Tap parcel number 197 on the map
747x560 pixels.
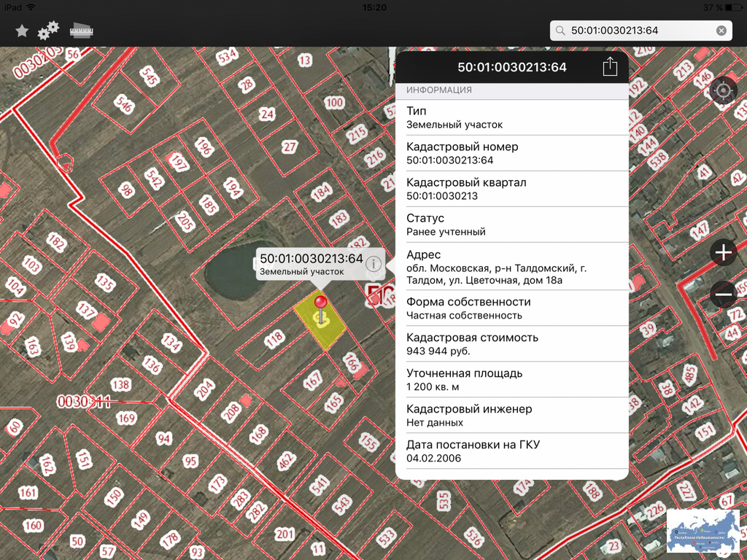click(179, 163)
